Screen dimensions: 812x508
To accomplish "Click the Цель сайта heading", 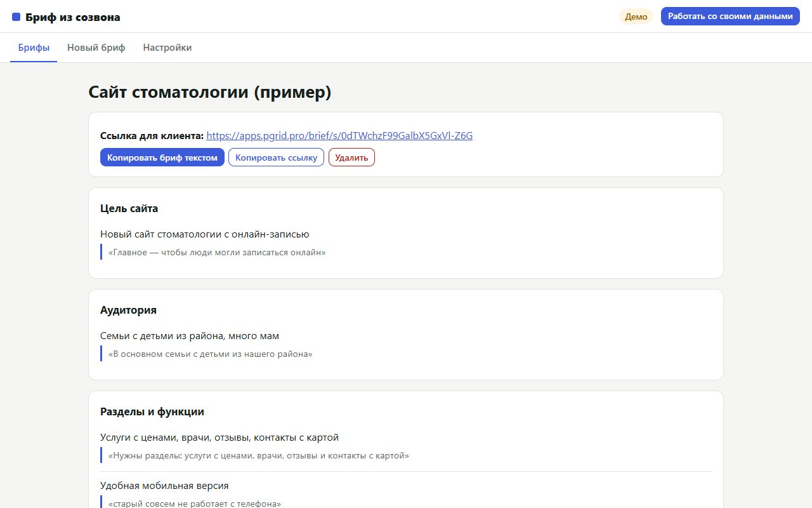I will 129,208.
